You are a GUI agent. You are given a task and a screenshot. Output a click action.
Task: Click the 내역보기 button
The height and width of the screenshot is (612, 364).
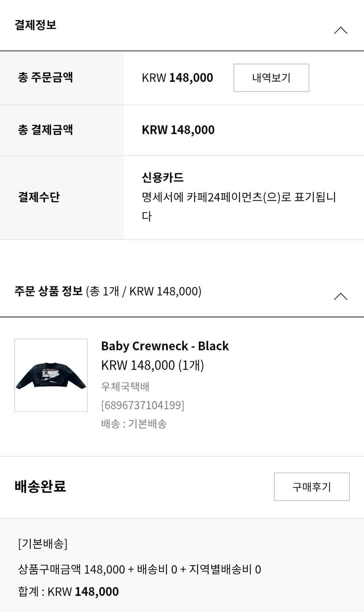tap(271, 78)
